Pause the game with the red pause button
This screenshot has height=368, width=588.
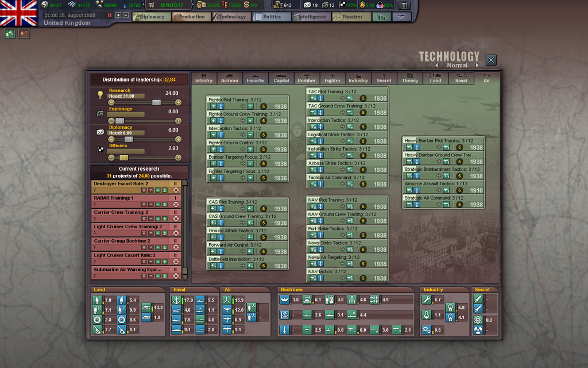tap(110, 16)
